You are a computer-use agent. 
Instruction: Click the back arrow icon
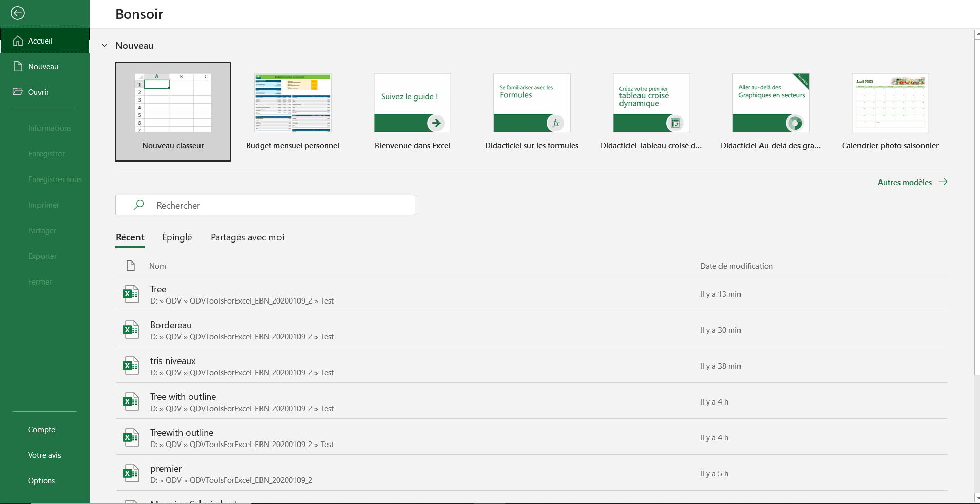[x=17, y=13]
